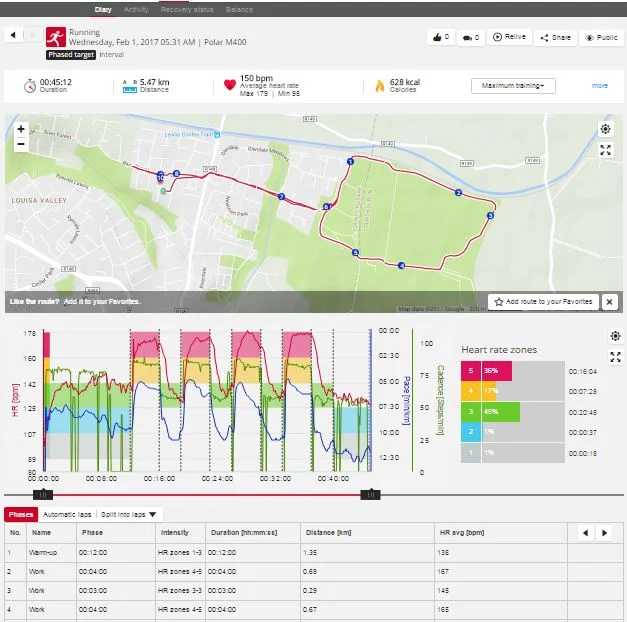Zoom out on the route map
Image resolution: width=627 pixels, height=622 pixels.
coord(21,143)
